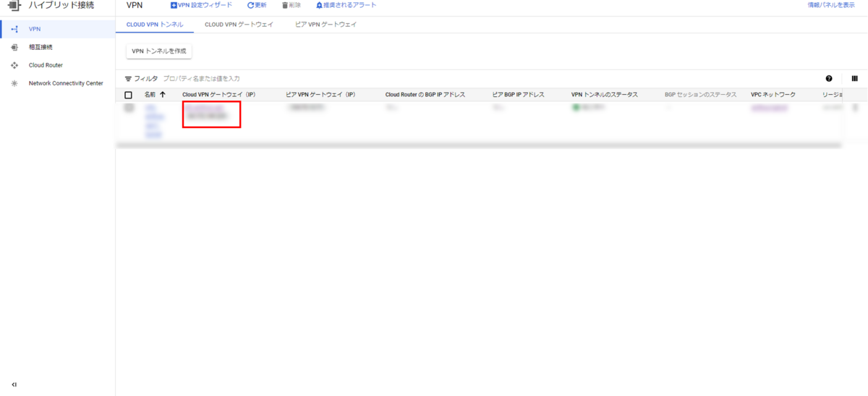
Task: Open the column display options icon
Action: point(854,79)
